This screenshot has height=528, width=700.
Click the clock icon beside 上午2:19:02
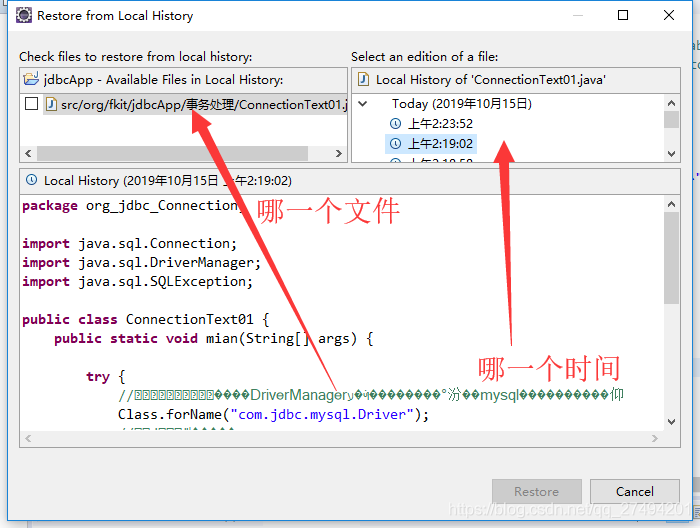pyautogui.click(x=396, y=144)
